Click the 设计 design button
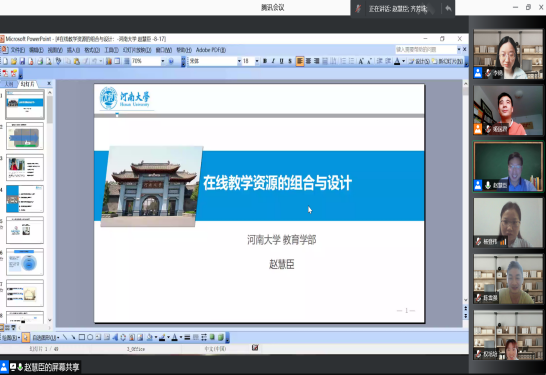Viewport: 546px width, 375px height. [x=419, y=61]
